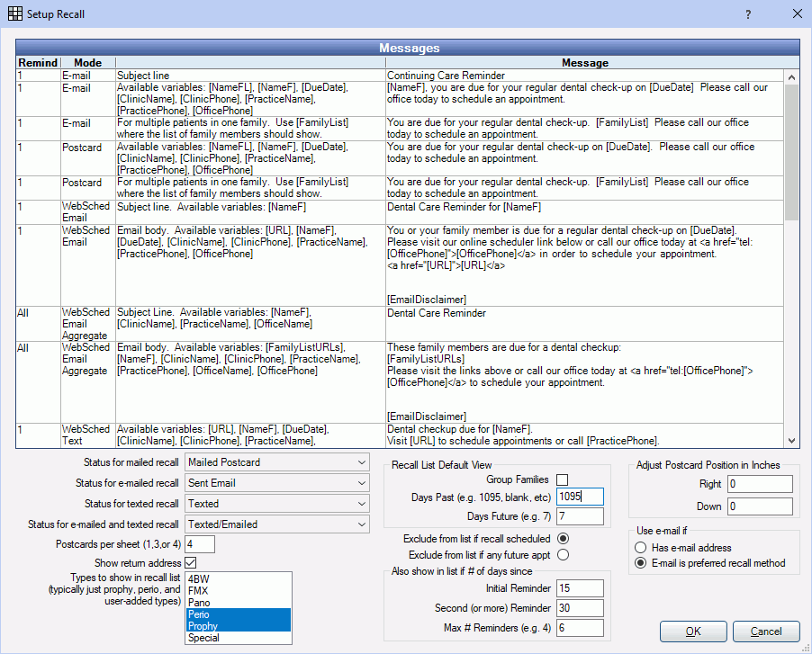This screenshot has height=654, width=812.
Task: Click the Setup Recall grid icon in title bar
Action: click(x=15, y=13)
